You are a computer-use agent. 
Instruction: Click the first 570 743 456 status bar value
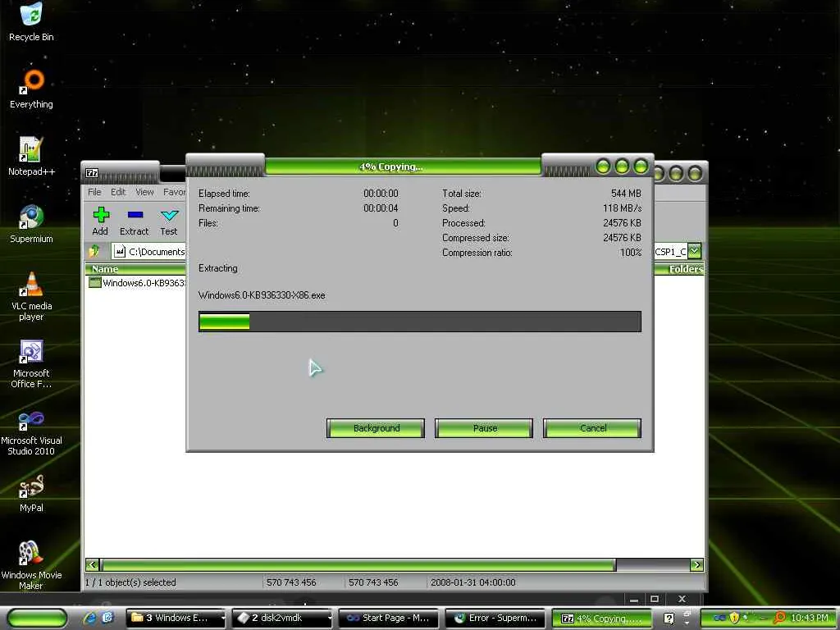[291, 582]
